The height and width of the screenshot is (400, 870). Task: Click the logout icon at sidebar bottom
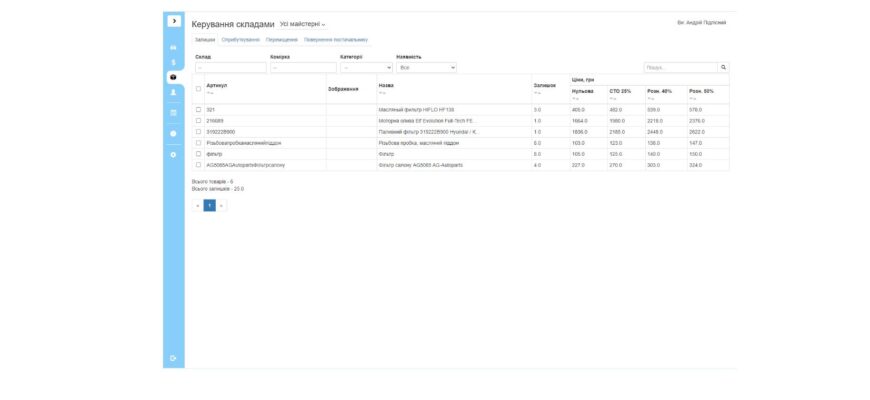click(x=174, y=358)
